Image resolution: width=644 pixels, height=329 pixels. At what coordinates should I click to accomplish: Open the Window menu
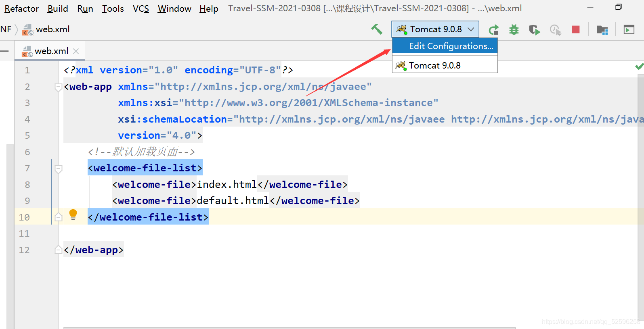coord(174,8)
